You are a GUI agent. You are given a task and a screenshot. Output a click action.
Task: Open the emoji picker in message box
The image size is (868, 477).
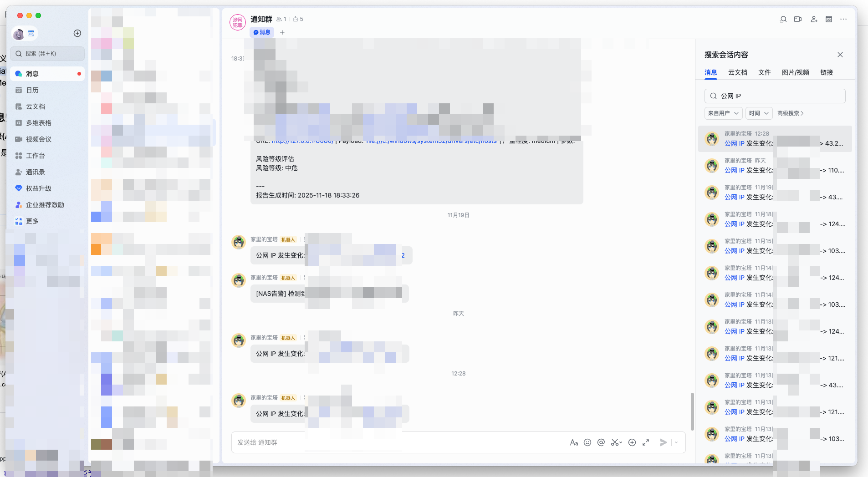[587, 442]
